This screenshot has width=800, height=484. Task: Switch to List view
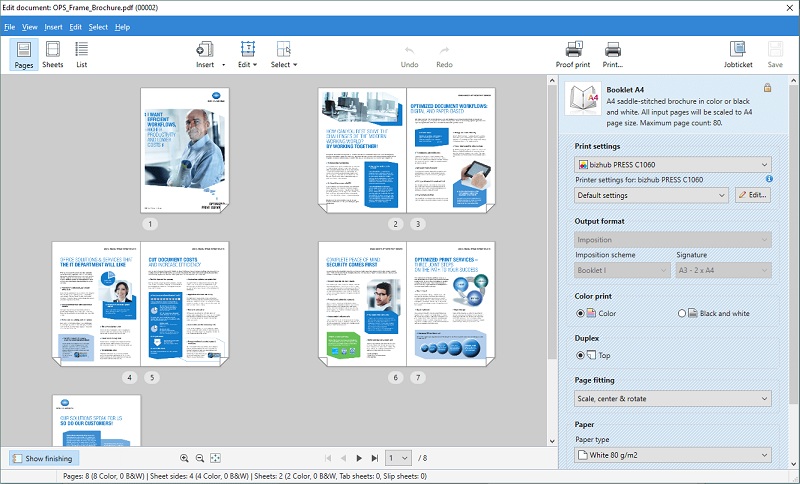click(82, 55)
